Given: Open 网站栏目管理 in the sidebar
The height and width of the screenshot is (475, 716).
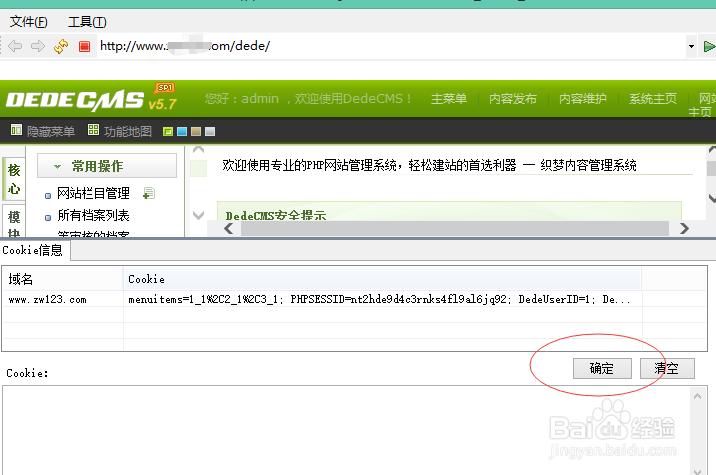Looking at the screenshot, I should 93,193.
